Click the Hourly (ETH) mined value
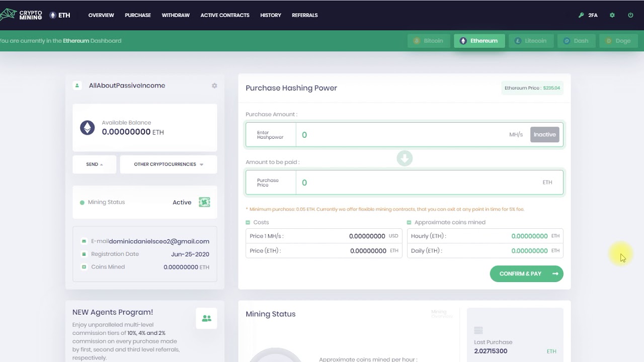 click(529, 236)
